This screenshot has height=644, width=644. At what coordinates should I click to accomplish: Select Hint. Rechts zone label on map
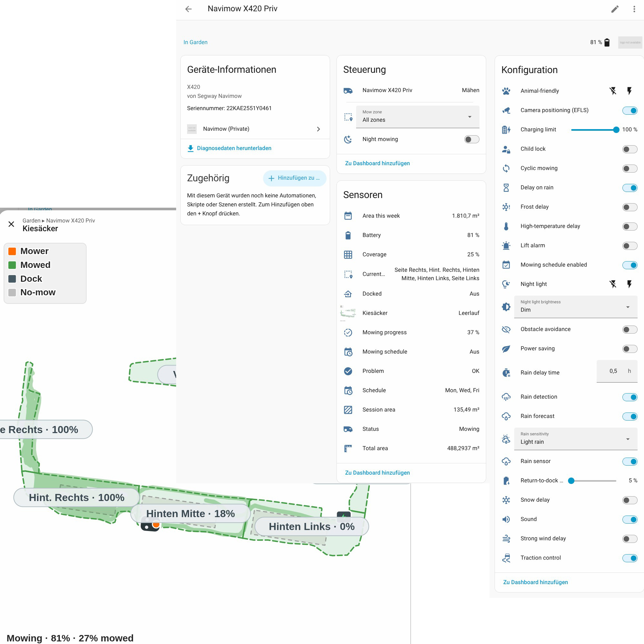77,497
